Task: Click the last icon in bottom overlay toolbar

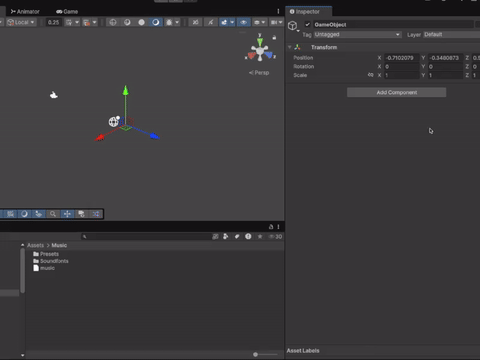Action: coord(96,214)
